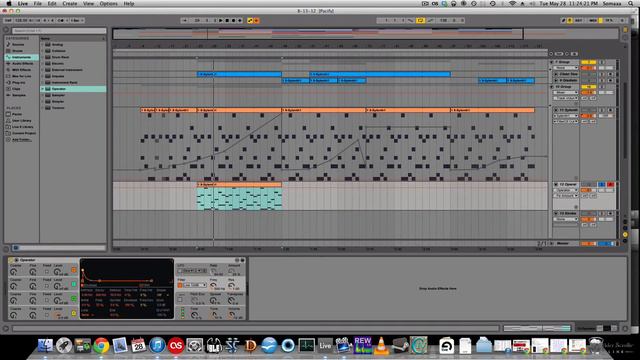Select the Samples browser category
This screenshot has width=640, height=360.
tap(19, 95)
